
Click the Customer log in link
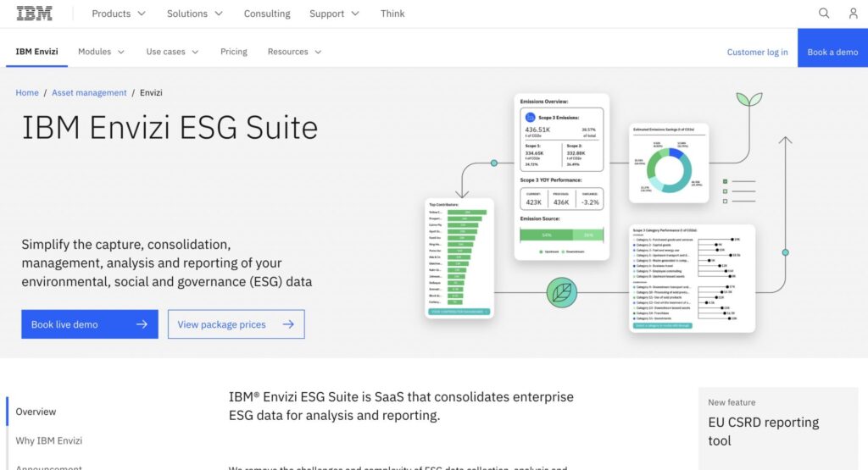[x=757, y=52]
